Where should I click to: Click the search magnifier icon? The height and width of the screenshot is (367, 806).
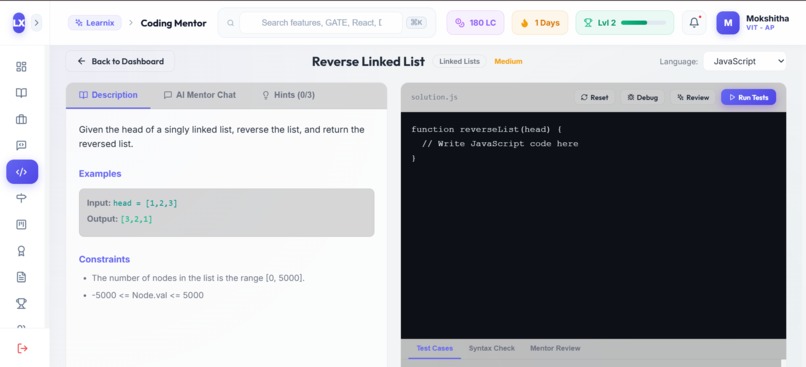click(x=231, y=23)
